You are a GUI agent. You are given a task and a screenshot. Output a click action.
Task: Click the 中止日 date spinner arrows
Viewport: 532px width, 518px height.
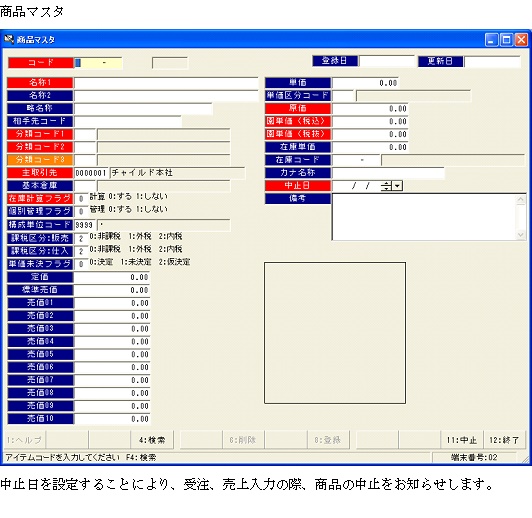pyautogui.click(x=386, y=186)
